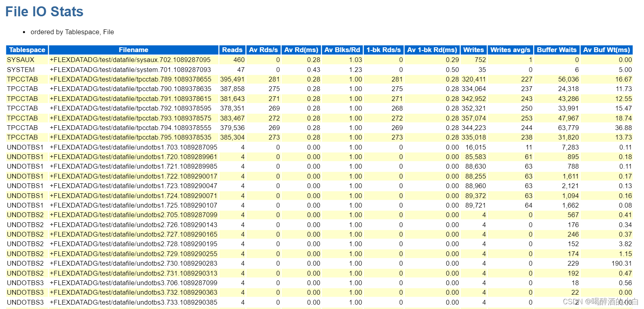Select the tpcctab.793.1089378575 filename
This screenshot has width=644, height=309.
pyautogui.click(x=130, y=118)
